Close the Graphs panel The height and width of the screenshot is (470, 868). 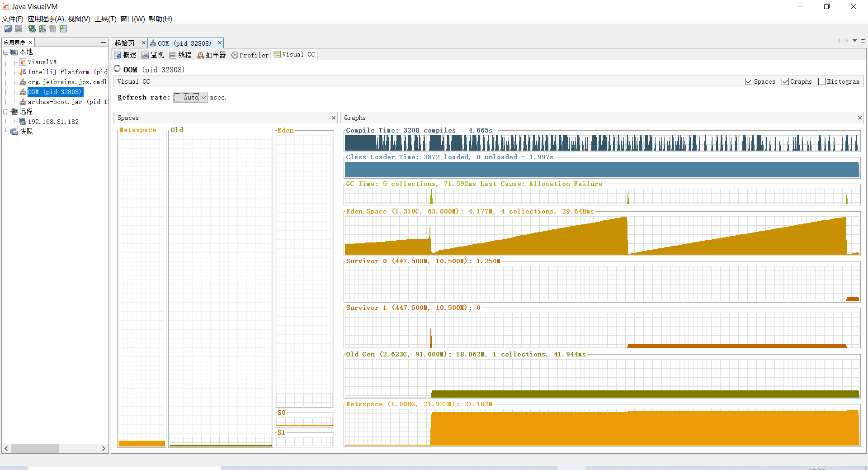coord(859,118)
